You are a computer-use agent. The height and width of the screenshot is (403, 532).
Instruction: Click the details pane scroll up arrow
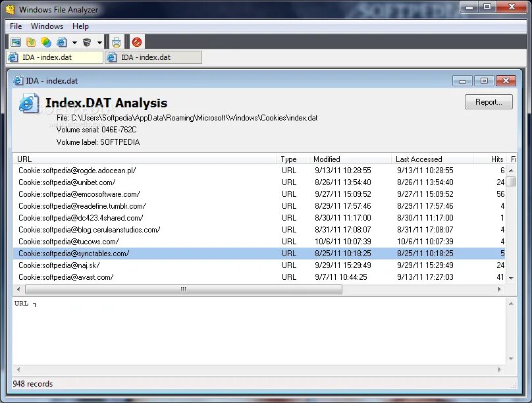coord(511,304)
